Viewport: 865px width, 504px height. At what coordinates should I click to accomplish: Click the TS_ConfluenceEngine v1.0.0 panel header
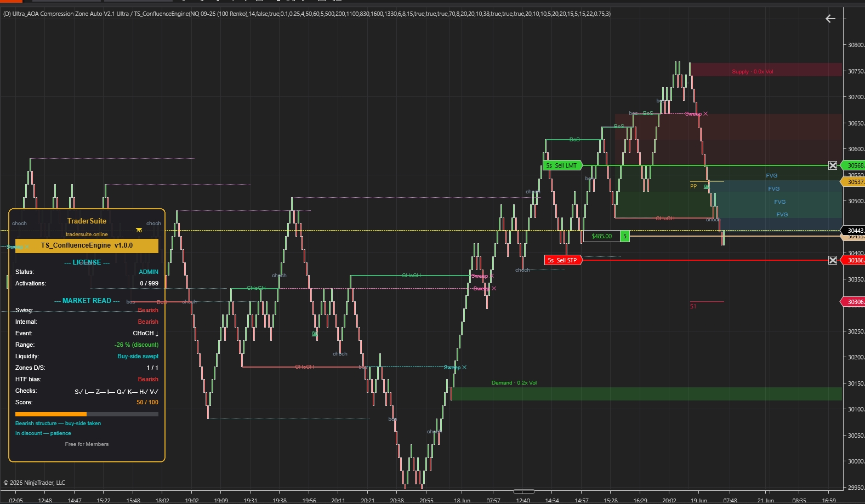coord(87,245)
